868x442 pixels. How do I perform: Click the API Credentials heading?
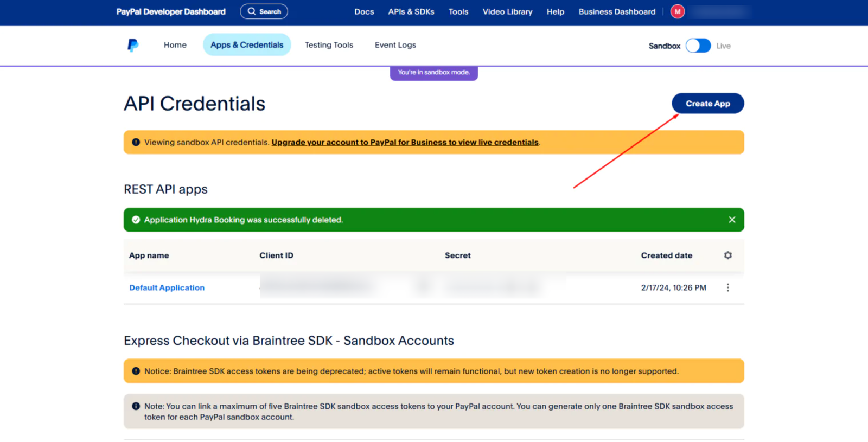pyautogui.click(x=195, y=104)
